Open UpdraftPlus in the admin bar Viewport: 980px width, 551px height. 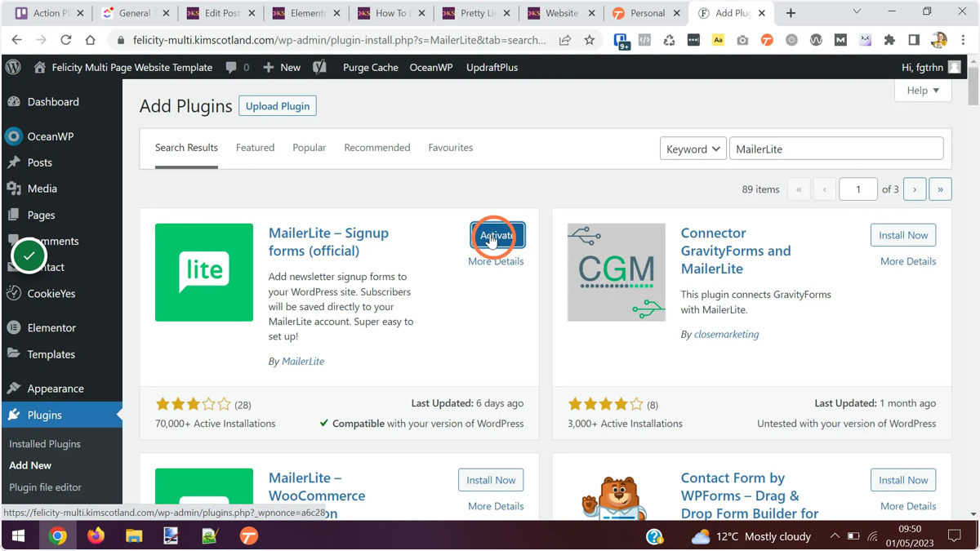[492, 67]
